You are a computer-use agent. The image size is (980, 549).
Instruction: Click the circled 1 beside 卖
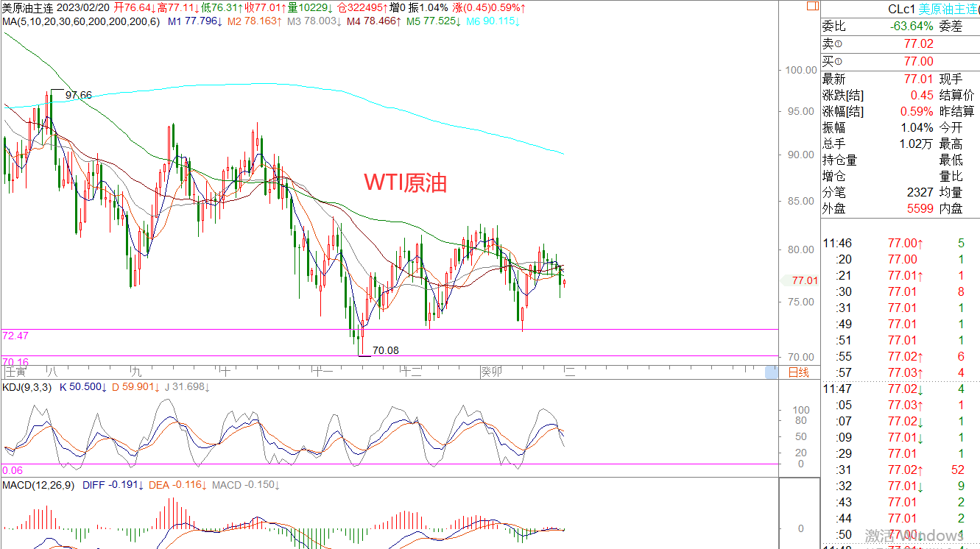click(839, 46)
